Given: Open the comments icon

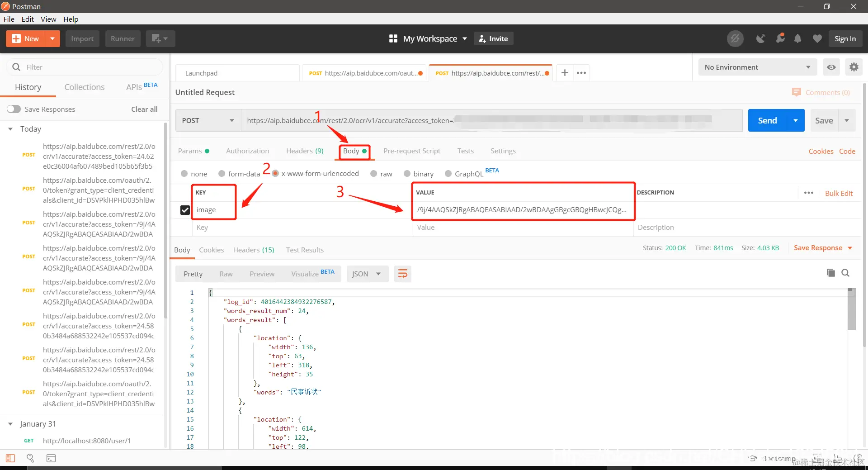Looking at the screenshot, I should tap(797, 92).
